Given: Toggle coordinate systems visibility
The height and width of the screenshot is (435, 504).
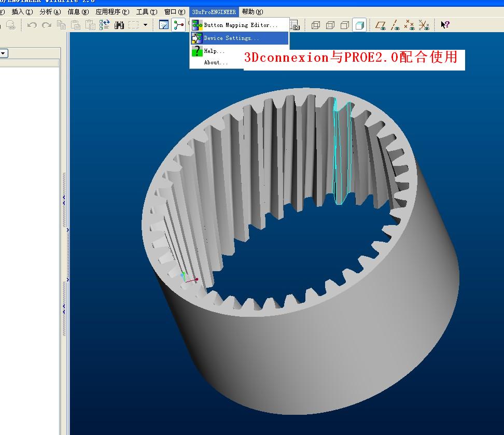Looking at the screenshot, I should (424, 25).
